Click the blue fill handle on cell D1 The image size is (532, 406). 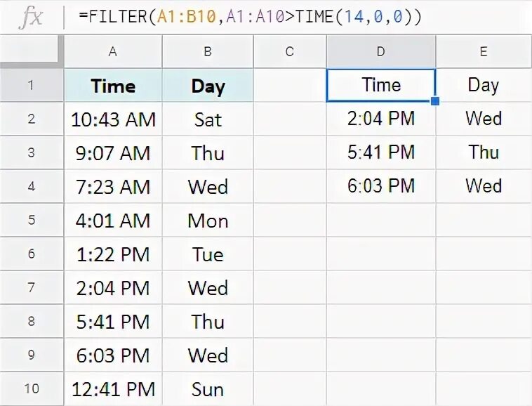435,101
